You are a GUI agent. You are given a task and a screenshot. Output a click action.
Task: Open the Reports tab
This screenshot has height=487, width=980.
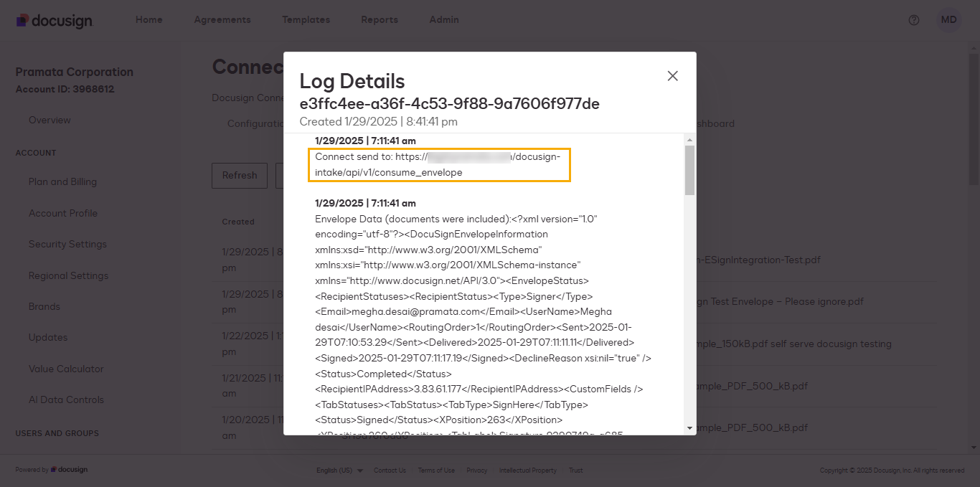380,20
